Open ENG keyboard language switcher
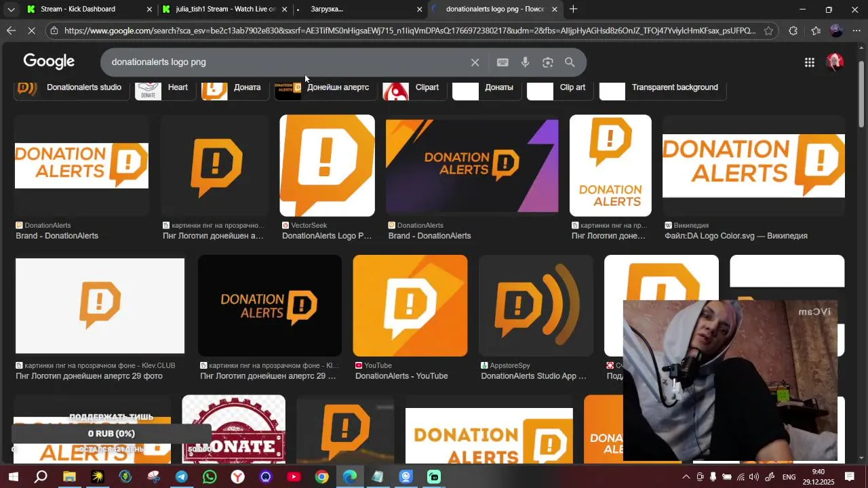The image size is (868, 488). click(789, 477)
